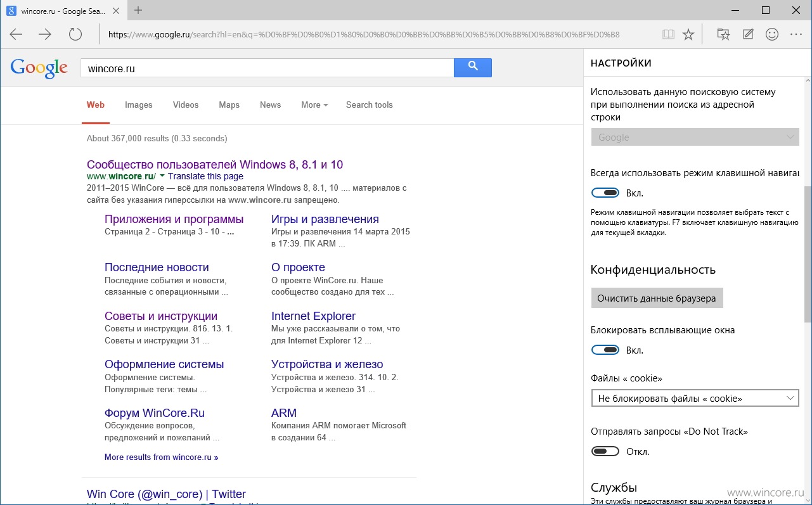Open the Приложения и программы sitelink
The width and height of the screenshot is (812, 505).
click(x=174, y=219)
